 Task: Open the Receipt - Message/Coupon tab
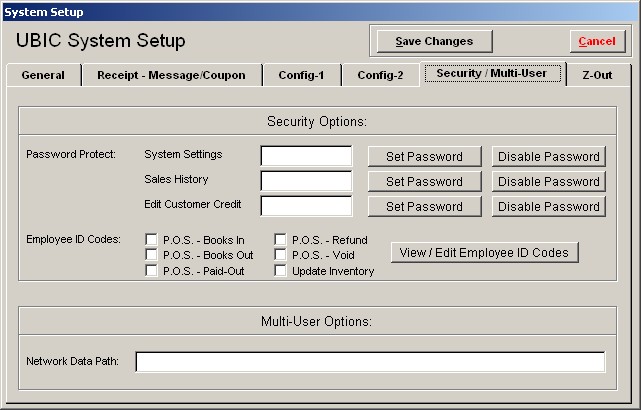click(x=172, y=75)
